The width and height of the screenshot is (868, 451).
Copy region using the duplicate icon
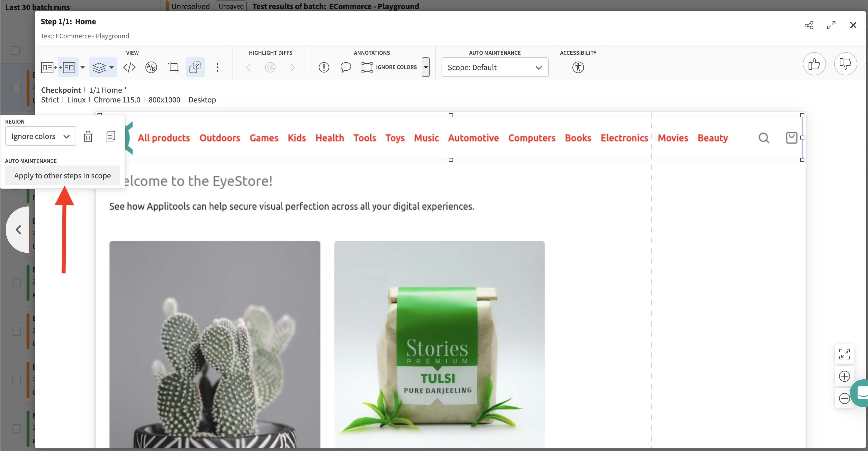tap(110, 136)
